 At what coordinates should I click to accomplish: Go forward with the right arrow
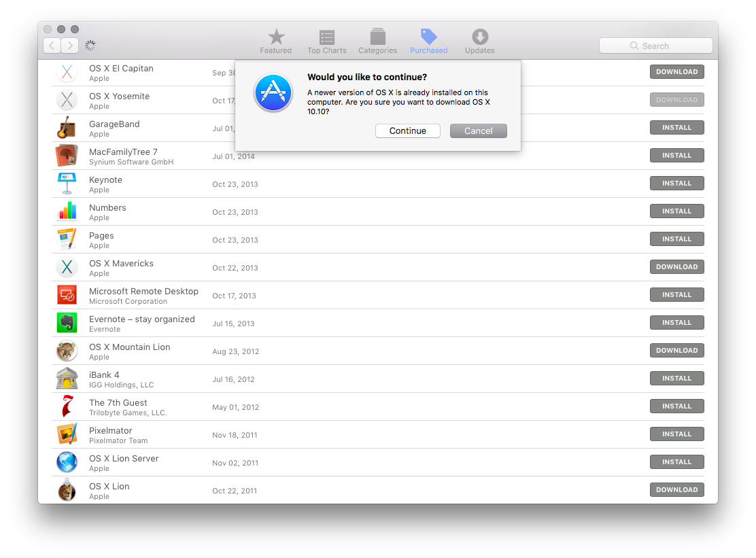(x=70, y=46)
